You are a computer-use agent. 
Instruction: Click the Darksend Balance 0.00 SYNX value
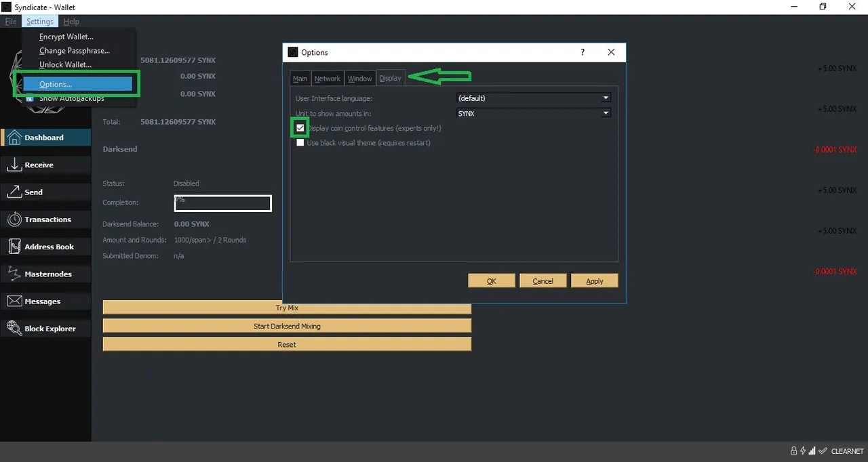[x=192, y=224]
